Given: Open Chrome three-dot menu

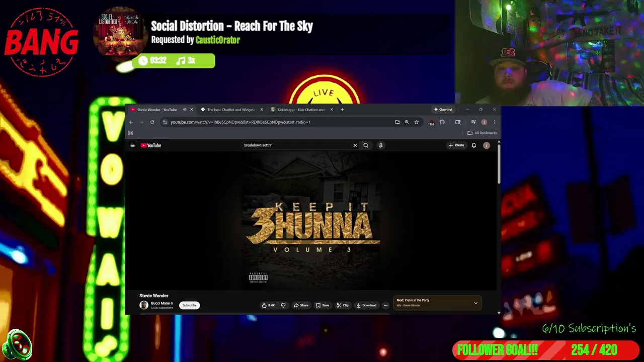Looking at the screenshot, I should click(x=495, y=122).
